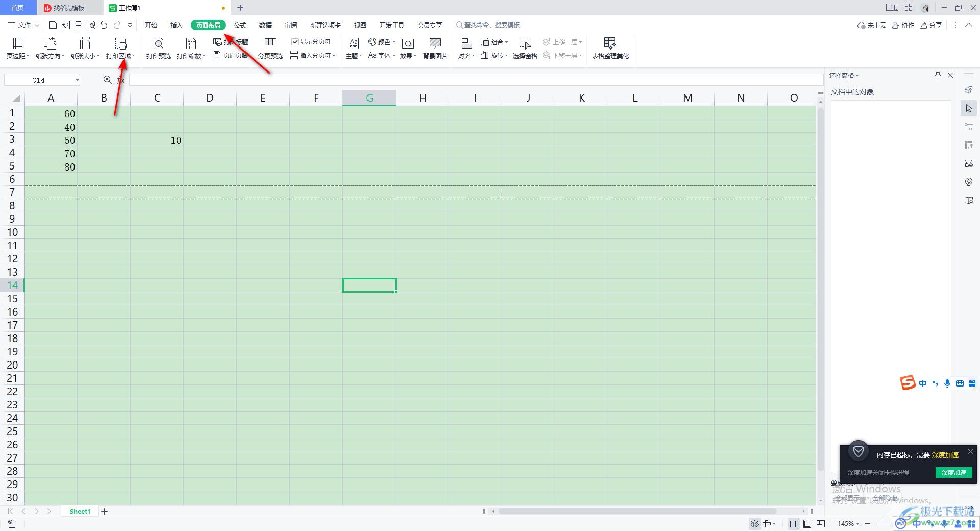Click the save icon in quick toolbar
Image resolution: width=980 pixels, height=531 pixels.
click(x=53, y=25)
